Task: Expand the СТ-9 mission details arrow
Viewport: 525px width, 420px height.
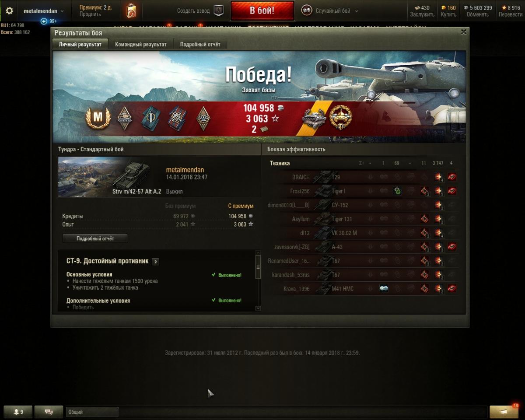Action: point(155,261)
